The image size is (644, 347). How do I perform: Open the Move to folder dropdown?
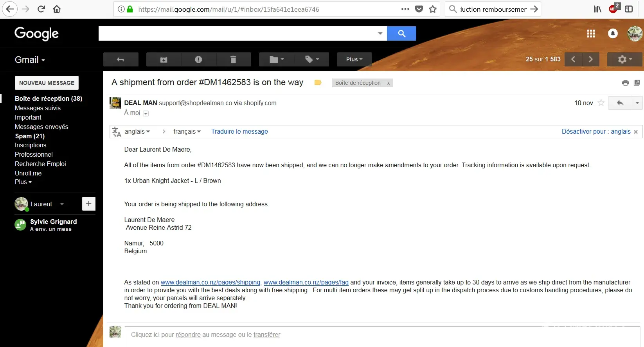point(276,59)
